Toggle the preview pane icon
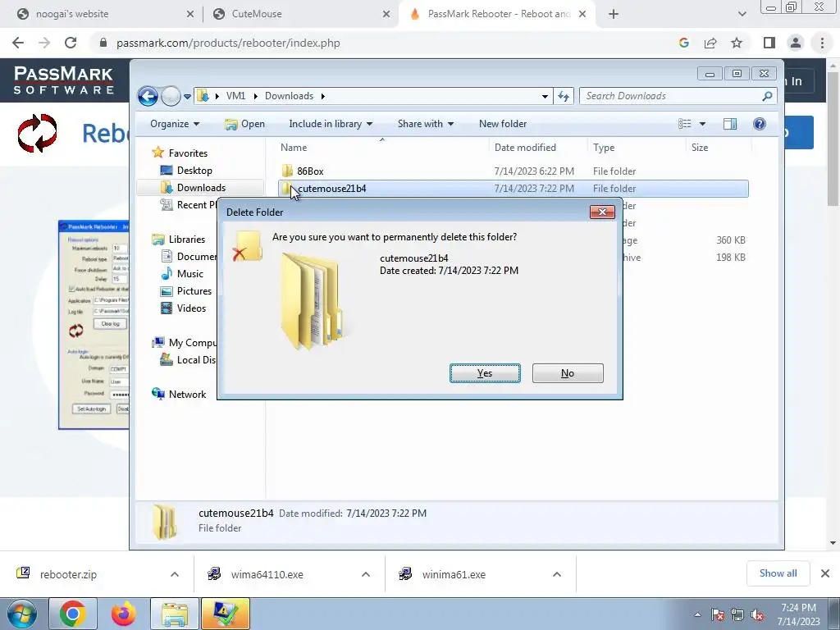The image size is (840, 630). (x=729, y=124)
